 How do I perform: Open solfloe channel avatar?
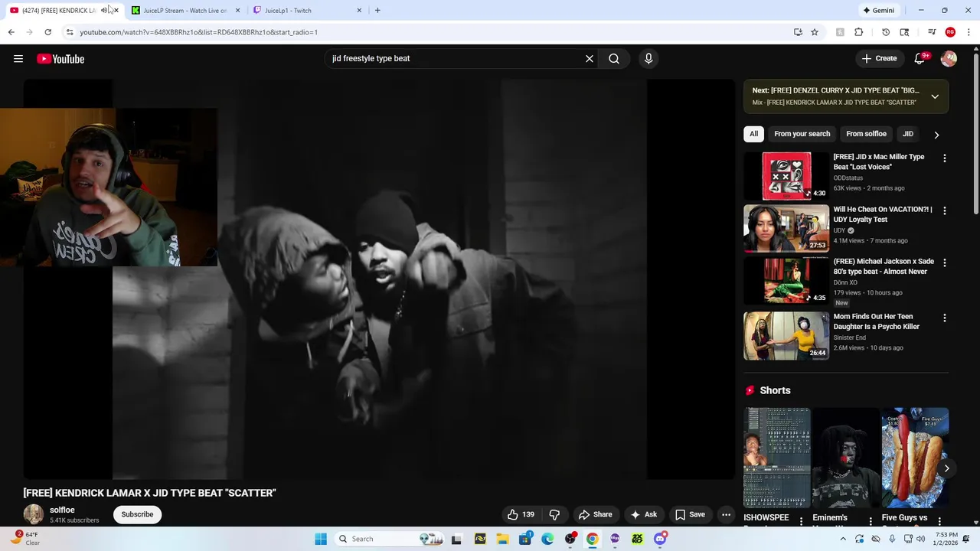coord(34,514)
